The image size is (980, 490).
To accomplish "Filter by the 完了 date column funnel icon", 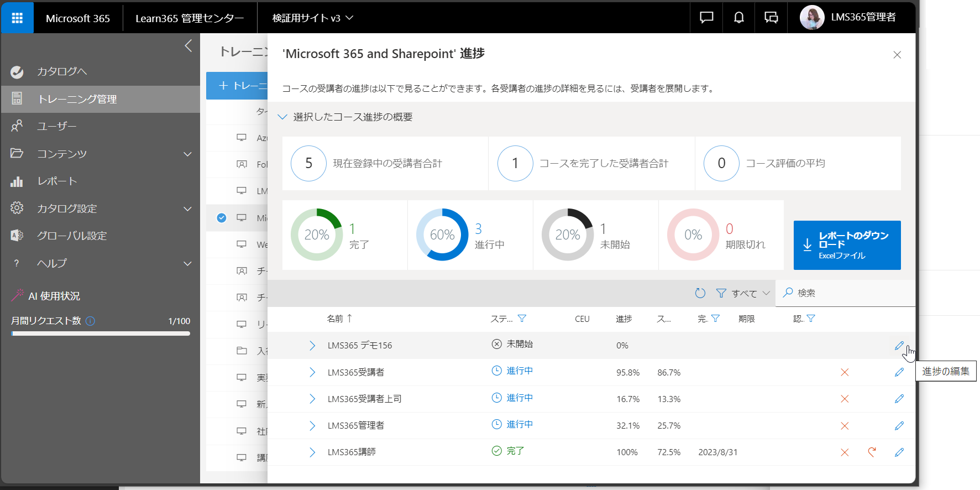I will 715,319.
